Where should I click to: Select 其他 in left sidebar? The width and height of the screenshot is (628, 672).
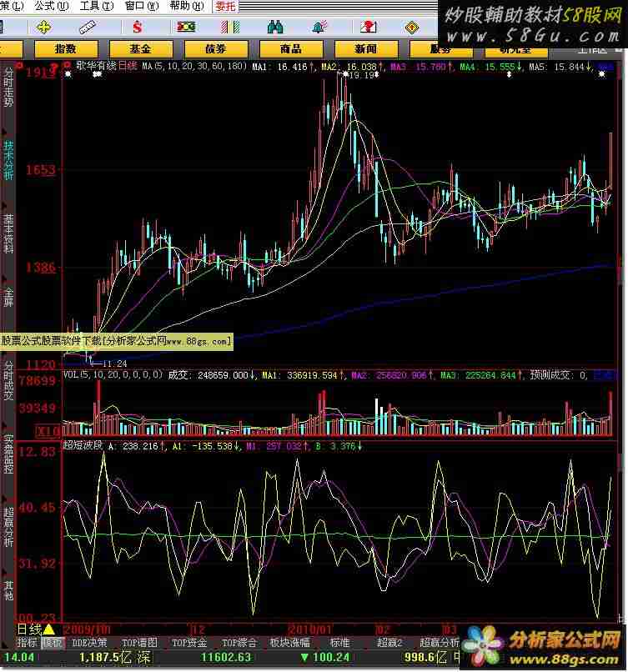coord(8,590)
